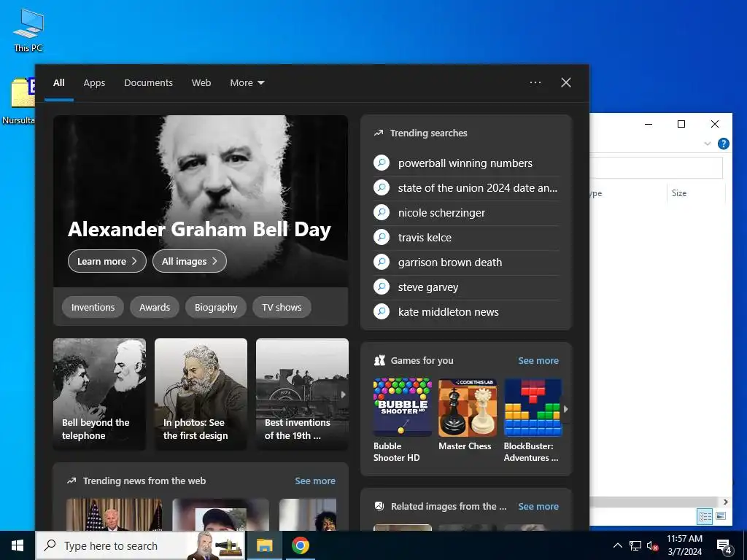Open Bell beyond the telephone card
747x560 pixels.
coord(99,394)
